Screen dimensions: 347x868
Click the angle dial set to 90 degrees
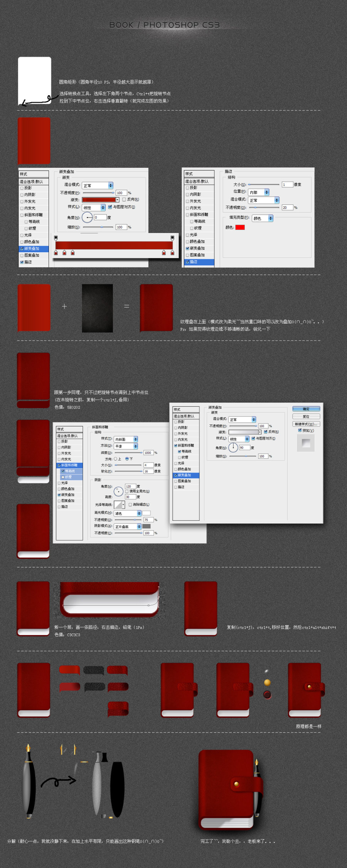coord(233,448)
